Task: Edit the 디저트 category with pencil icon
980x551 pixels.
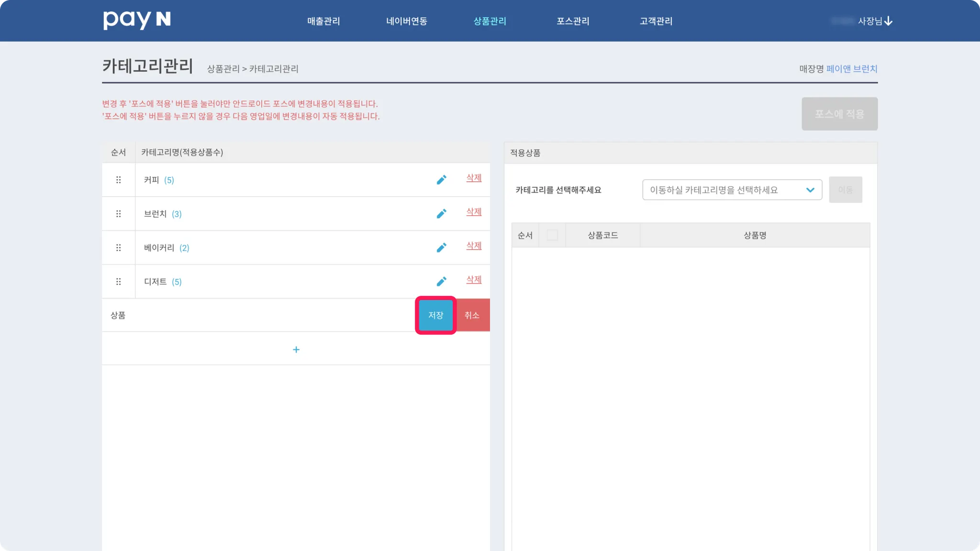Action: 441,282
